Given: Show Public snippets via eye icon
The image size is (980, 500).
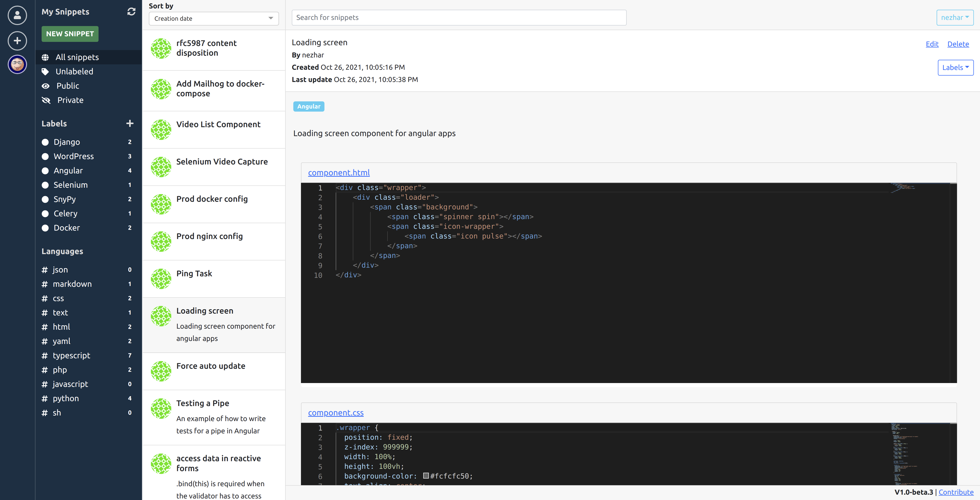Looking at the screenshot, I should [46, 86].
